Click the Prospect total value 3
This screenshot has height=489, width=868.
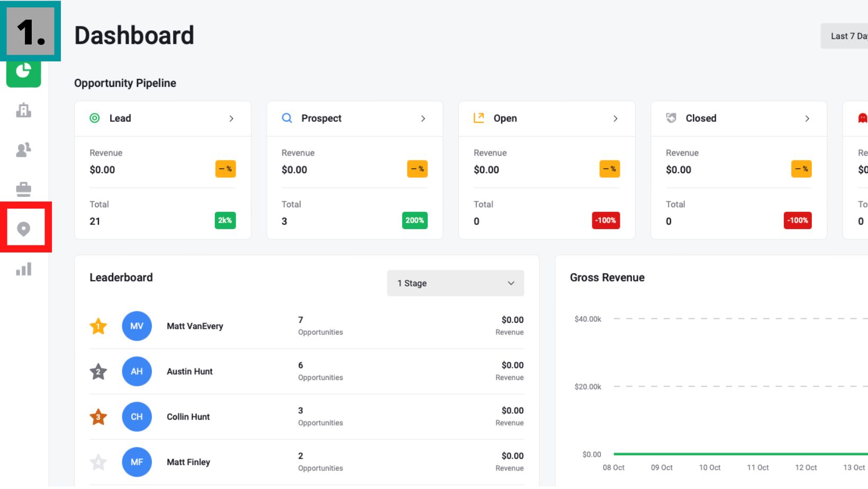pos(284,221)
